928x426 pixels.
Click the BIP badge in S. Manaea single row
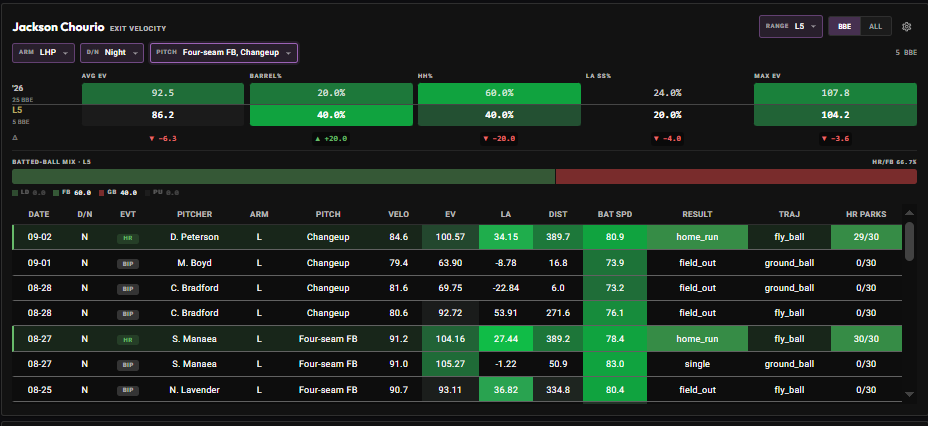click(128, 365)
